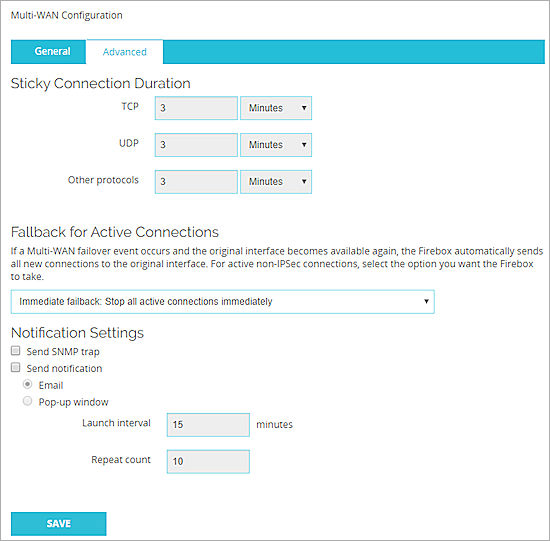The width and height of the screenshot is (550, 541).
Task: Click the 'Launch interval' label
Action: [x=116, y=423]
